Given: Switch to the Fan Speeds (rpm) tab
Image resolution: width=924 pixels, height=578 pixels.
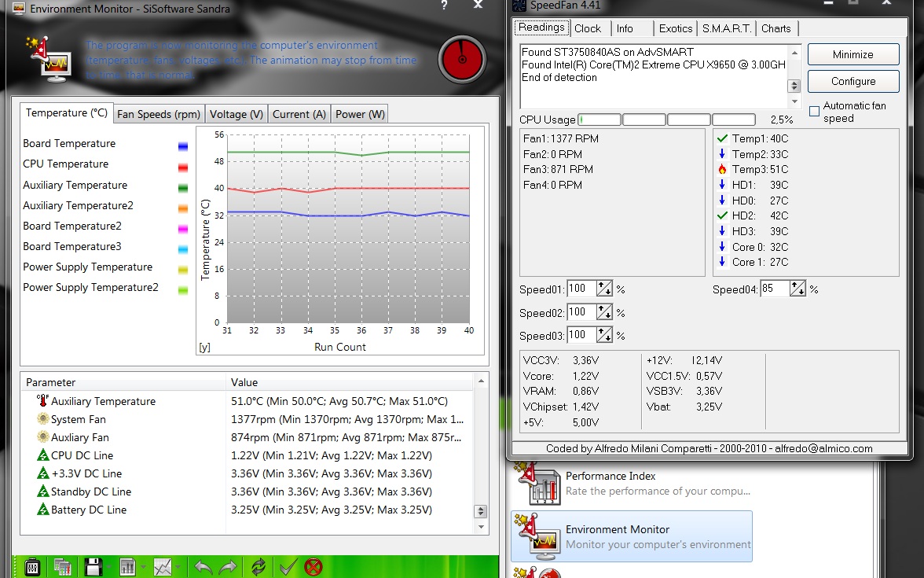Looking at the screenshot, I should pos(159,115).
